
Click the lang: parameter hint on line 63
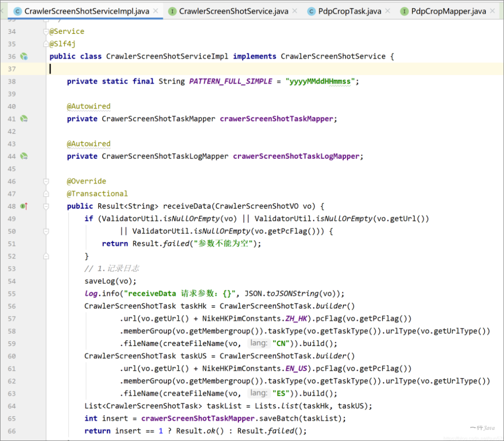258,393
